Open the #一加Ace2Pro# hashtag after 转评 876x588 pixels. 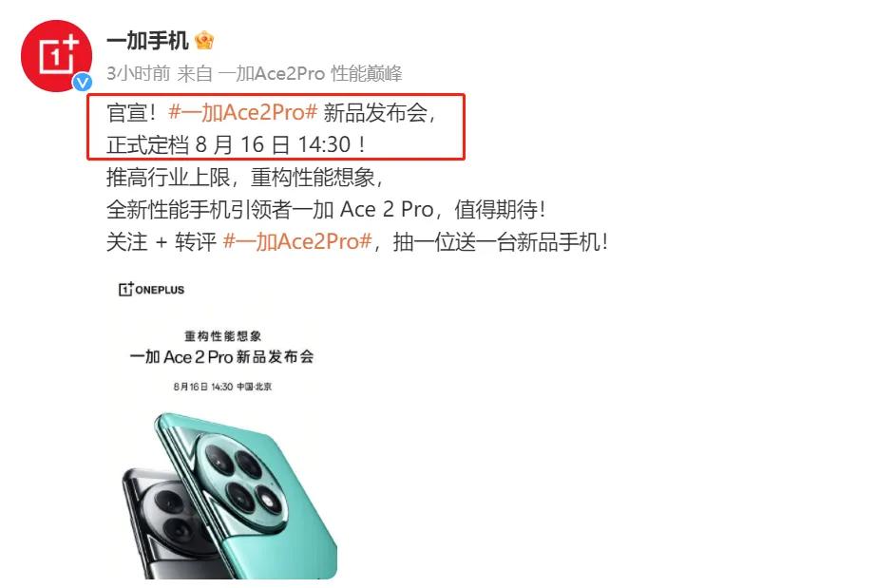click(x=297, y=241)
